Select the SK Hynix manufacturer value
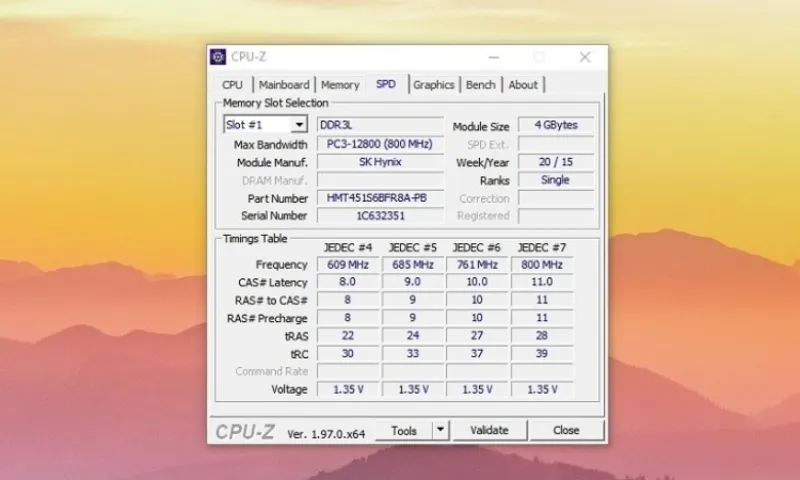This screenshot has height=480, width=800. coord(380,162)
